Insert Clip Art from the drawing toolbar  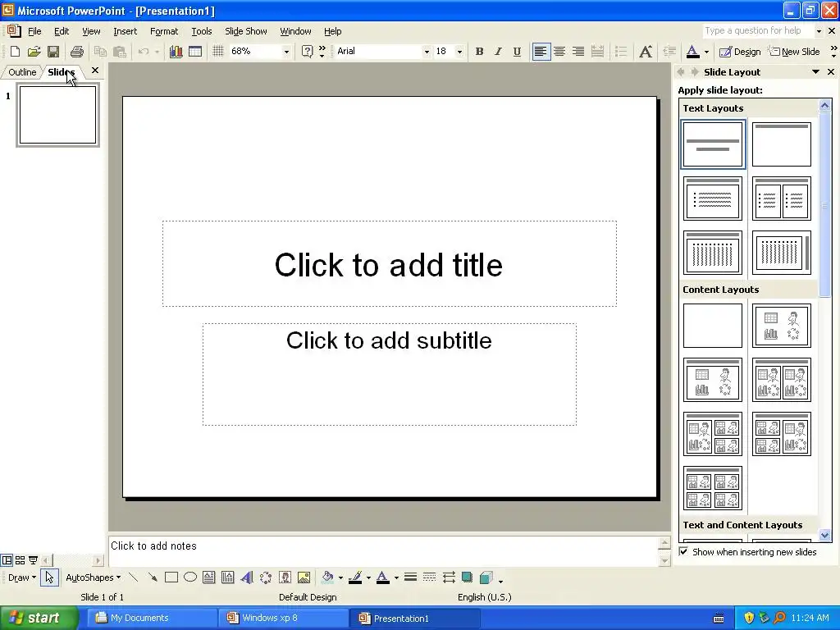tap(285, 577)
